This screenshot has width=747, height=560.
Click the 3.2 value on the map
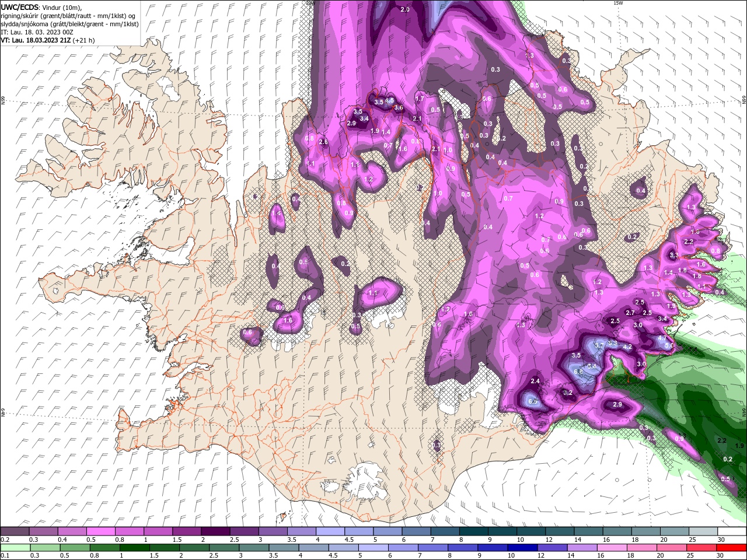(568, 393)
